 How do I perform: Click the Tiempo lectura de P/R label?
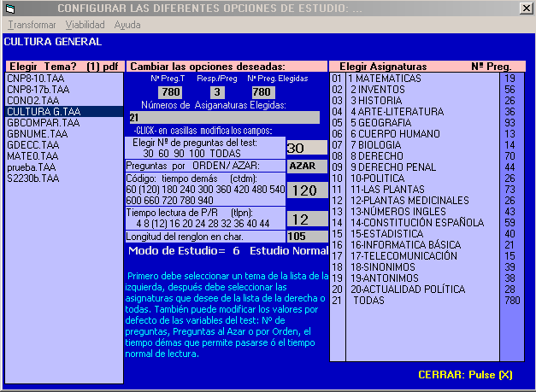click(x=205, y=218)
